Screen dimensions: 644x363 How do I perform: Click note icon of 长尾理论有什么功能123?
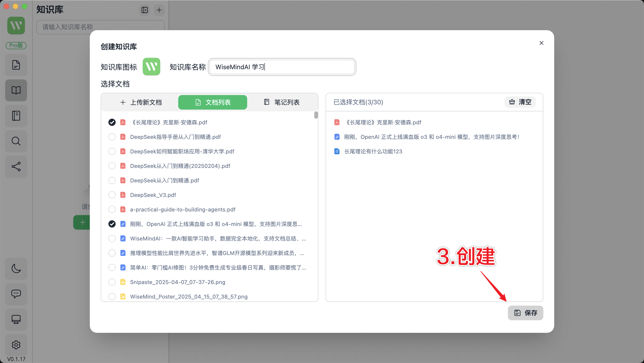[337, 151]
